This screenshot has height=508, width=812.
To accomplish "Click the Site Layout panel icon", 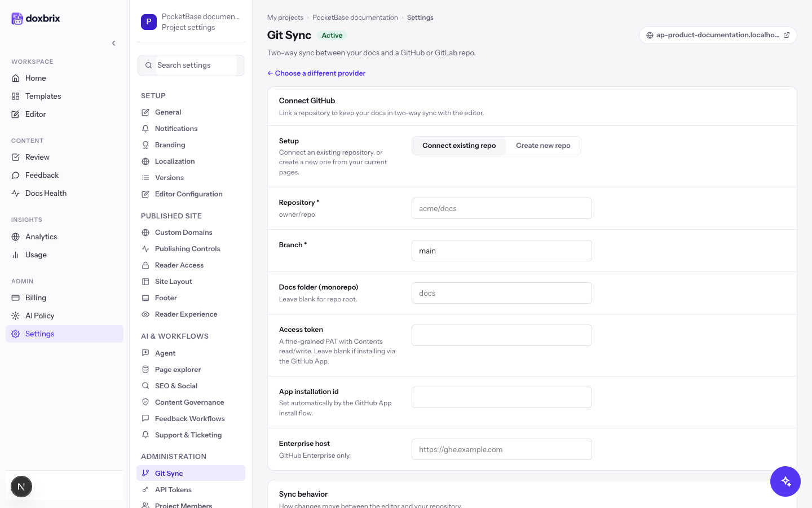I will 145,282.
